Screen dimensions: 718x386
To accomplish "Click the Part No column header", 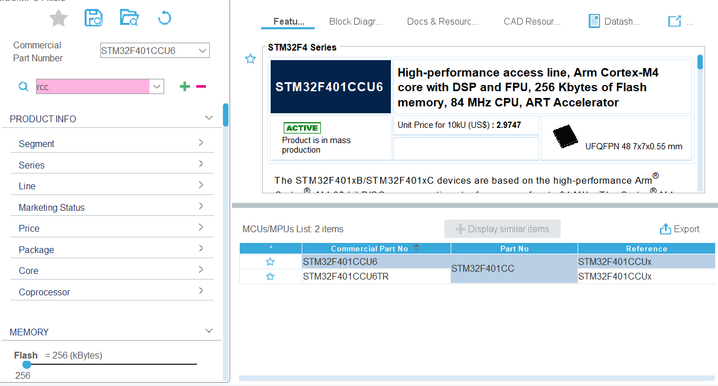I will [514, 248].
